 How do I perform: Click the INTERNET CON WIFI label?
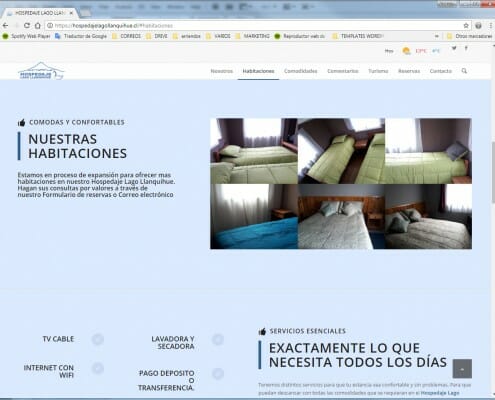pos(49,371)
